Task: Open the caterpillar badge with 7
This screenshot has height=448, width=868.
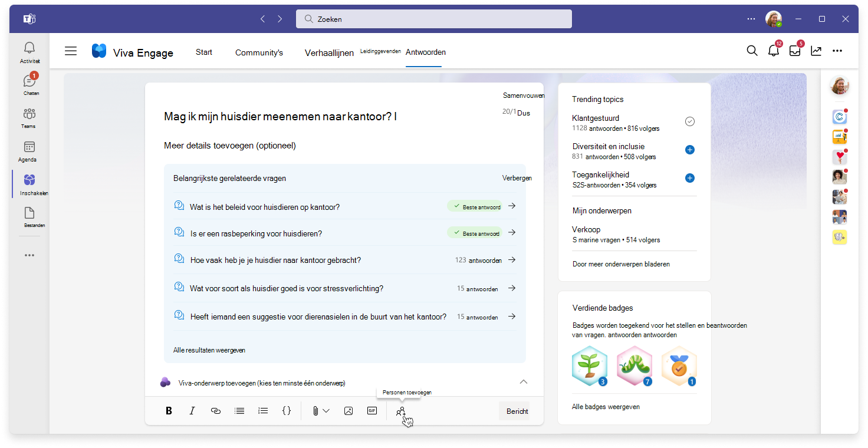Action: (x=634, y=366)
